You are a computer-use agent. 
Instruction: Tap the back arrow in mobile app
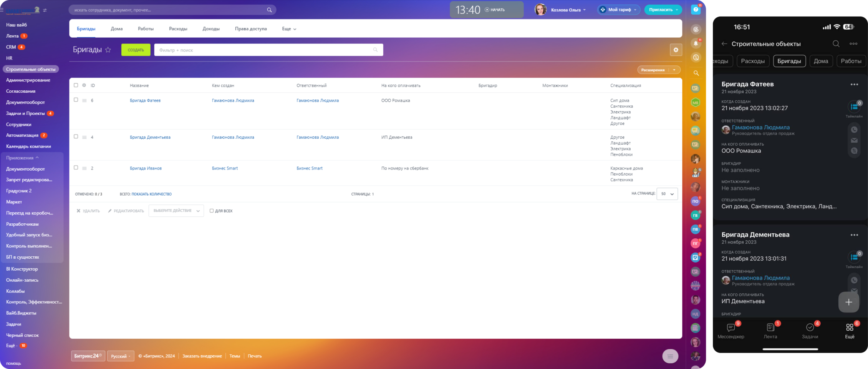coord(724,44)
